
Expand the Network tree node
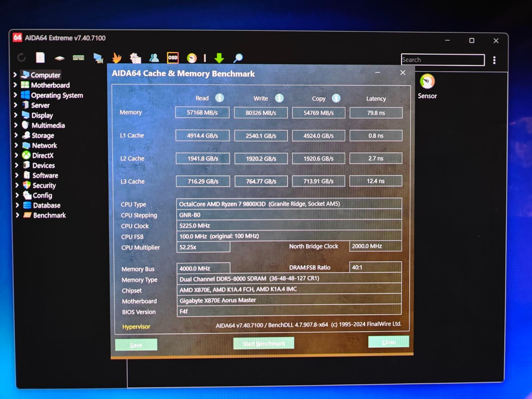click(16, 145)
